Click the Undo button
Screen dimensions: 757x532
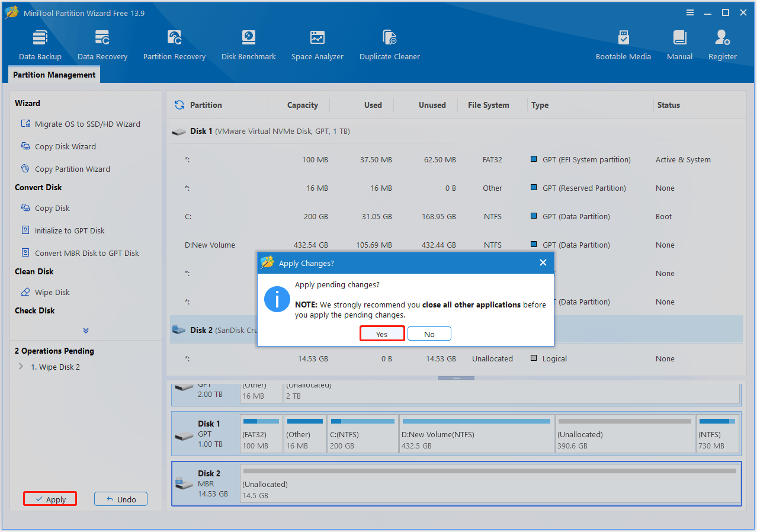121,499
